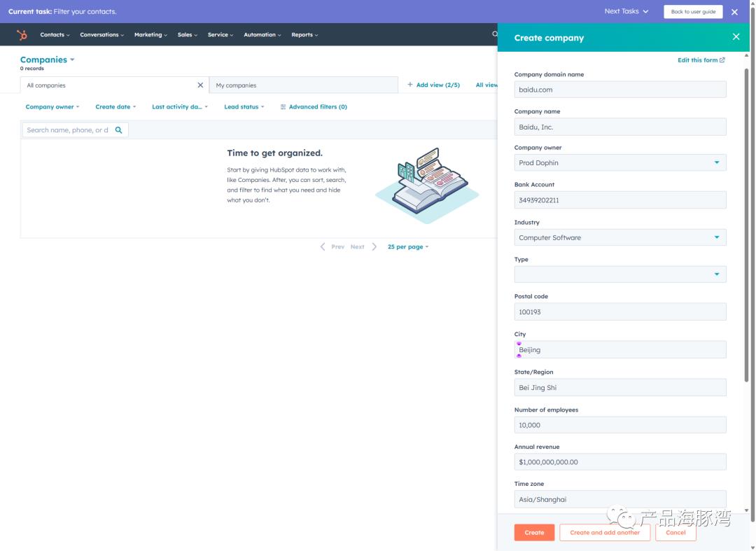Click the Annual revenue field
This screenshot has width=756, height=551.
pyautogui.click(x=620, y=462)
